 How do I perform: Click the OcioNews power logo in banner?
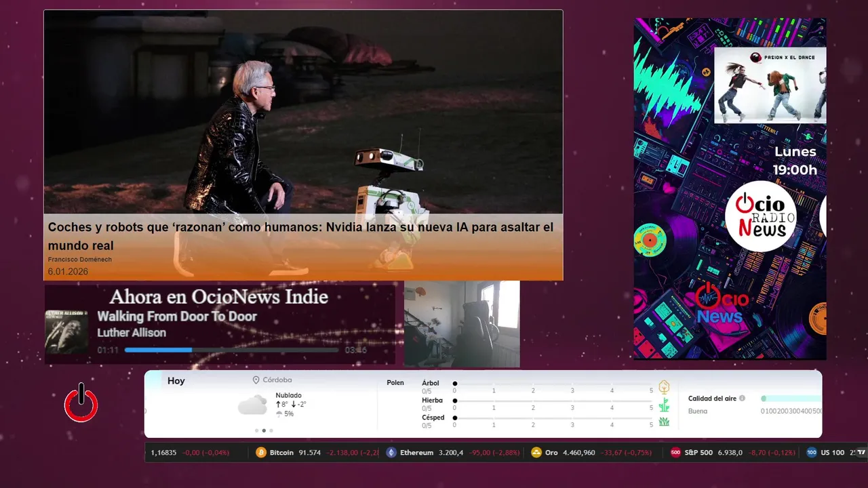click(722, 304)
